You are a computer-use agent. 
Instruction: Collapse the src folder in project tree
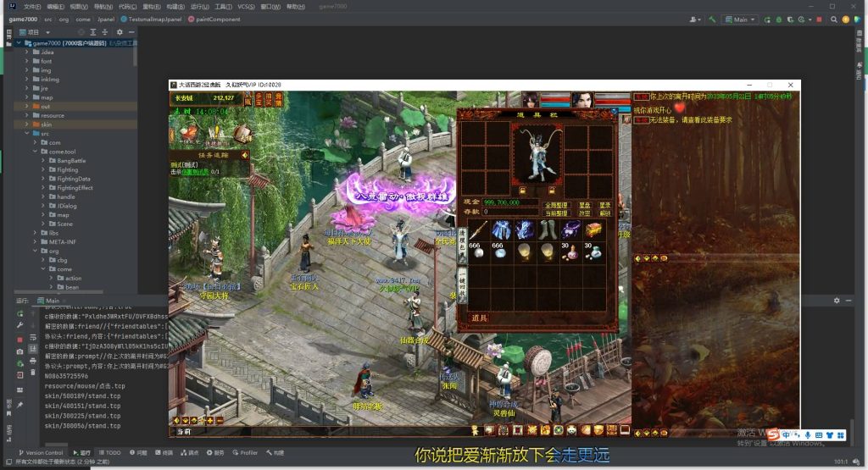(33, 133)
